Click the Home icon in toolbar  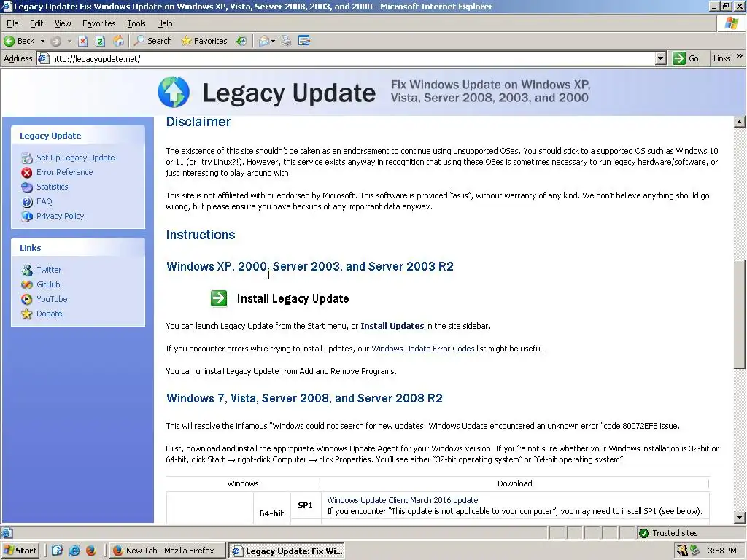[x=118, y=41]
